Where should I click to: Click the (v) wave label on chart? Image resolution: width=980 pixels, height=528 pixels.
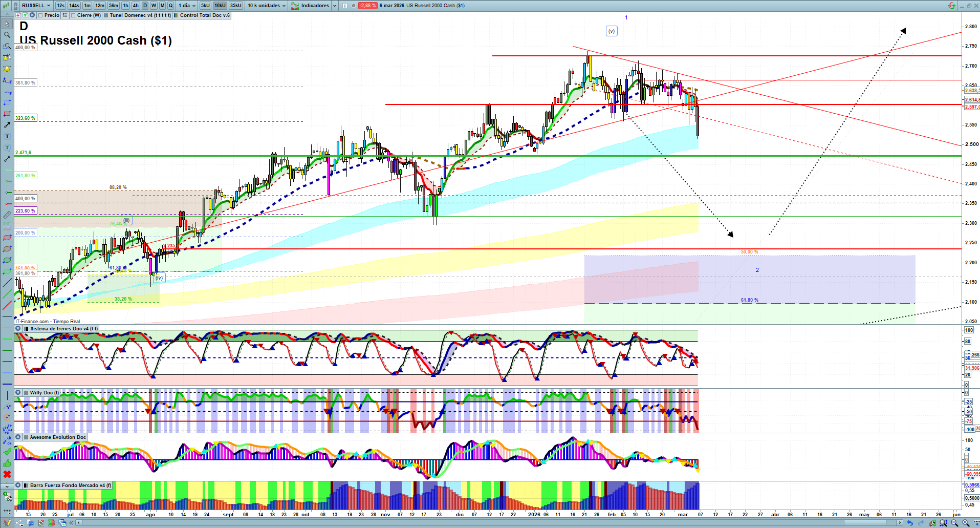(612, 31)
